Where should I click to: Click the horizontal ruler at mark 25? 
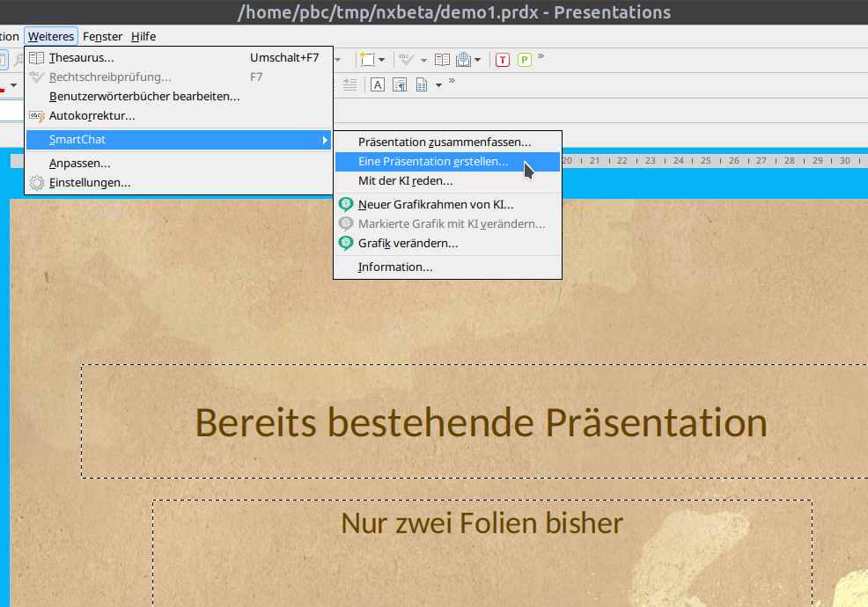pyautogui.click(x=706, y=160)
